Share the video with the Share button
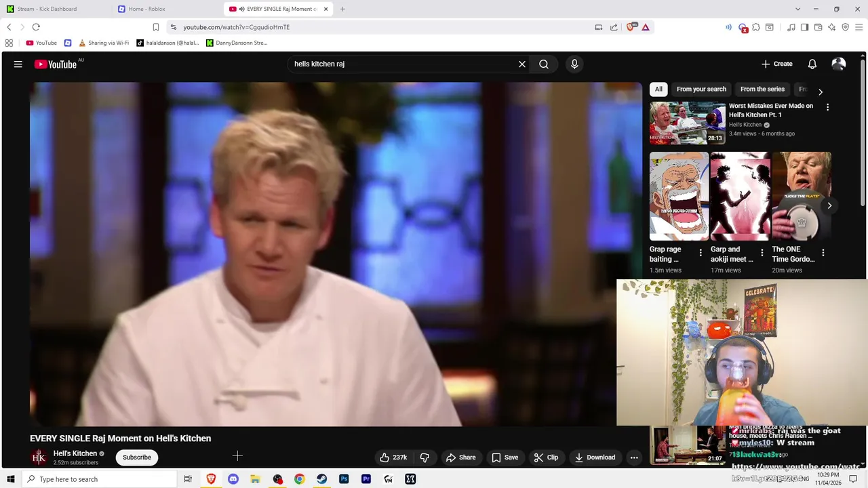The height and width of the screenshot is (488, 868). click(x=461, y=457)
